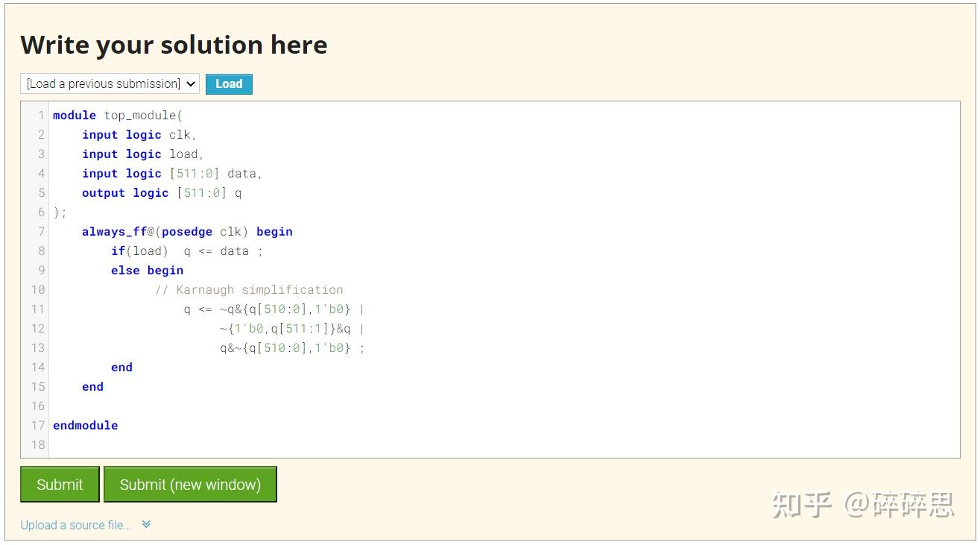The image size is (980, 545).
Task: Place cursor on always_ff posedge clk line
Action: 187,231
